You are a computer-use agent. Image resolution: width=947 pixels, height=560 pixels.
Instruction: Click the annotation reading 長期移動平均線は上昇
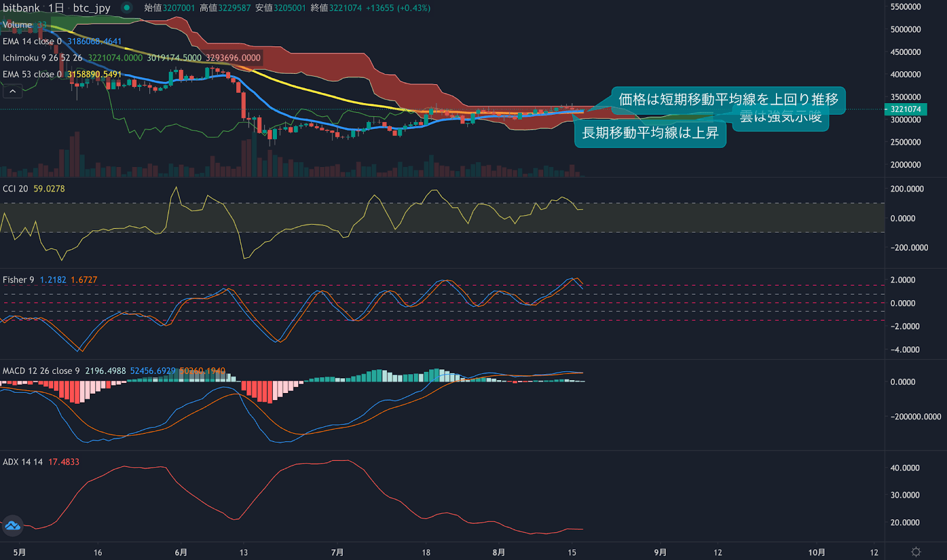coord(650,134)
